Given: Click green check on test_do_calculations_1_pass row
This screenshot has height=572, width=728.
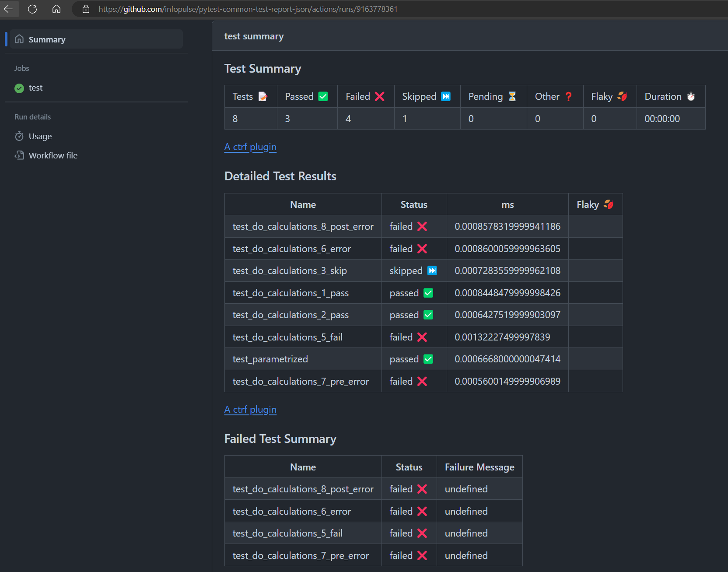Looking at the screenshot, I should 428,293.
